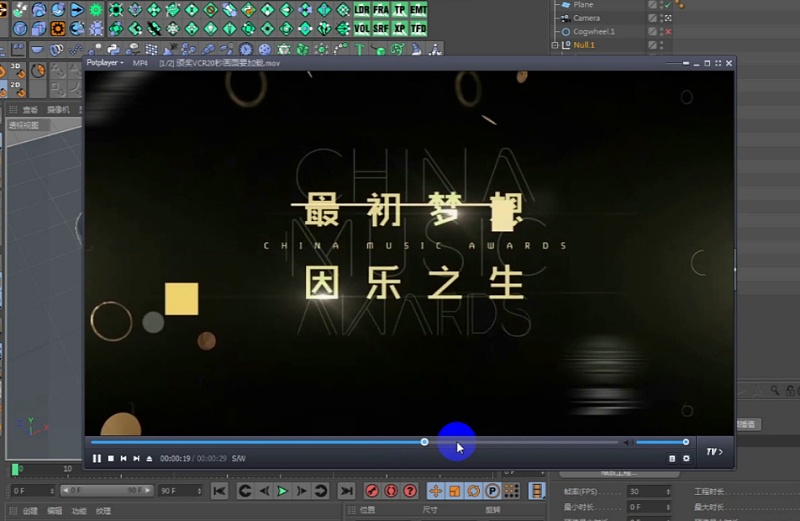Viewport: 800px width, 521px height.
Task: Select the VOL toolbar button
Action: point(362,28)
